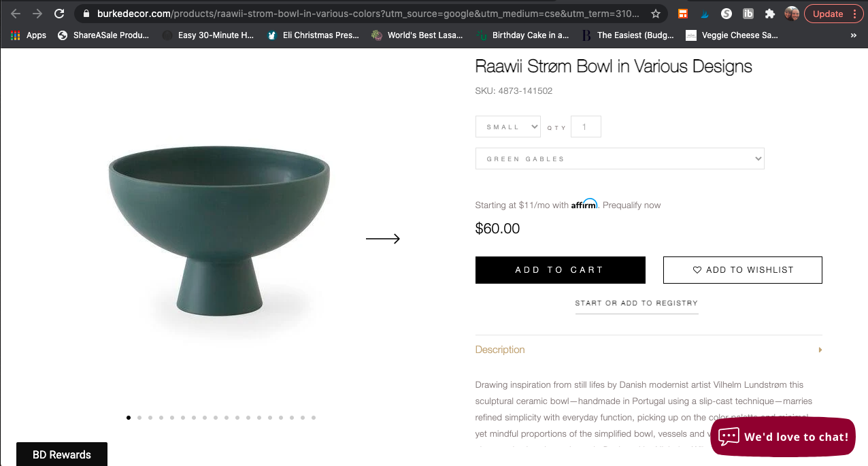Open the Chrome profile avatar
This screenshot has height=466, width=868.
click(791, 13)
